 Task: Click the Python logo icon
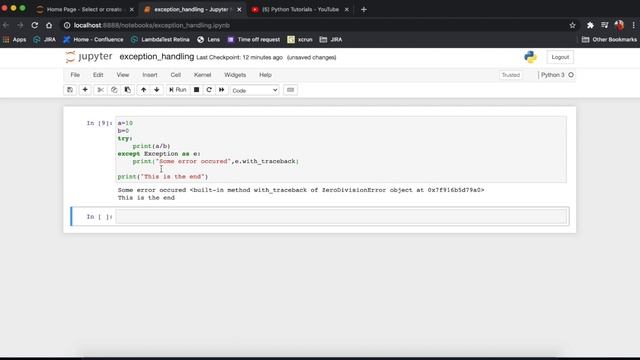click(531, 57)
